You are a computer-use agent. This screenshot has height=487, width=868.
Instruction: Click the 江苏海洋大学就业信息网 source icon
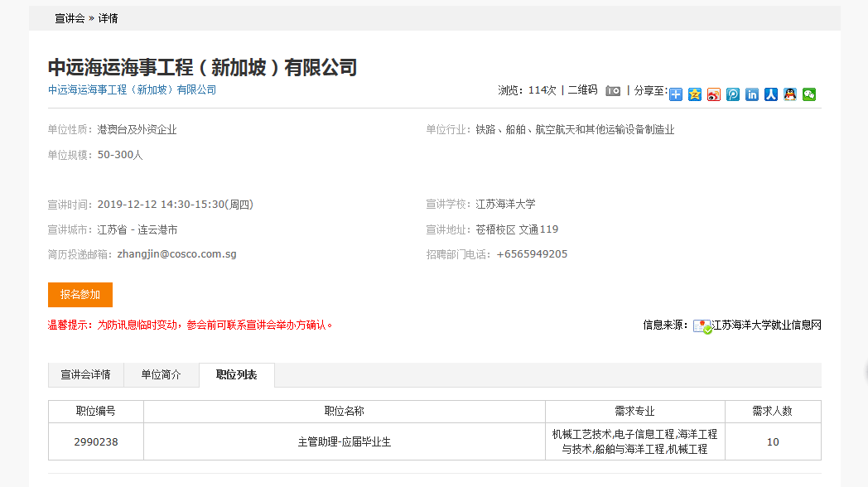(x=702, y=326)
